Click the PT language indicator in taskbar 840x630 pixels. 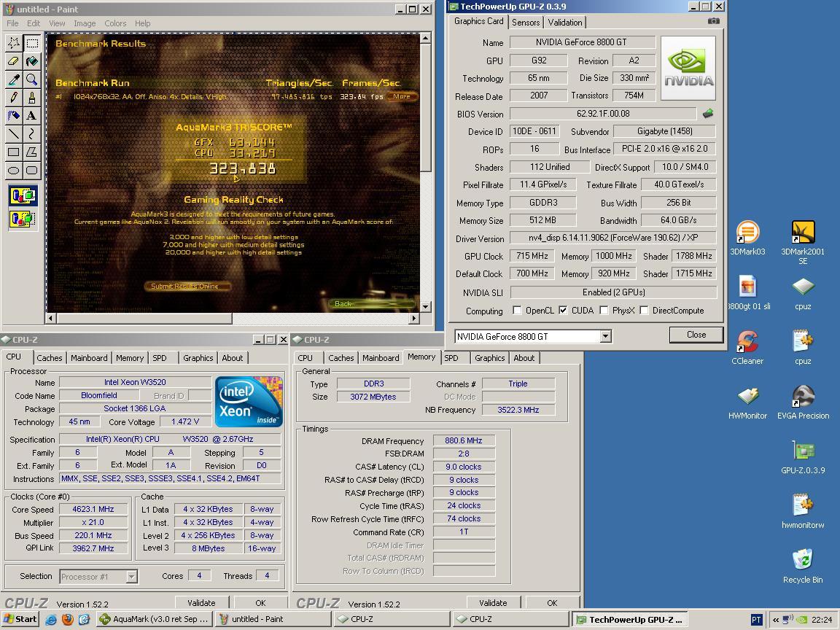756,619
